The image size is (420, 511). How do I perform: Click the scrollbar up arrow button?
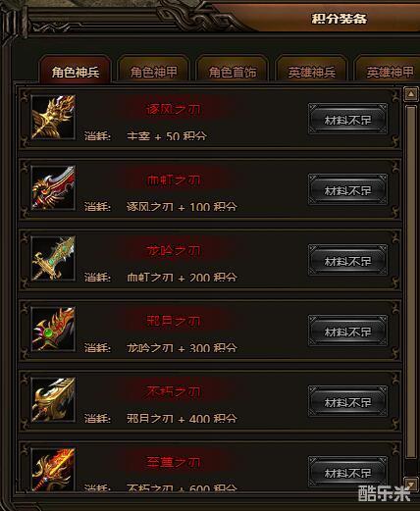(411, 94)
